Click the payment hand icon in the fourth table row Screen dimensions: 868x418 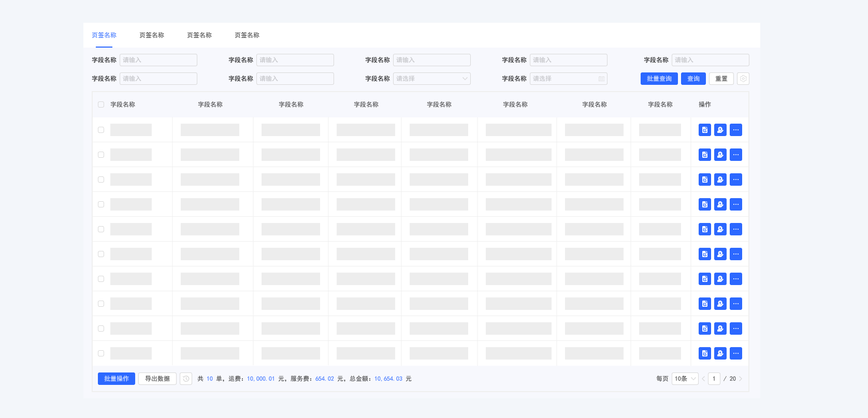[720, 204]
